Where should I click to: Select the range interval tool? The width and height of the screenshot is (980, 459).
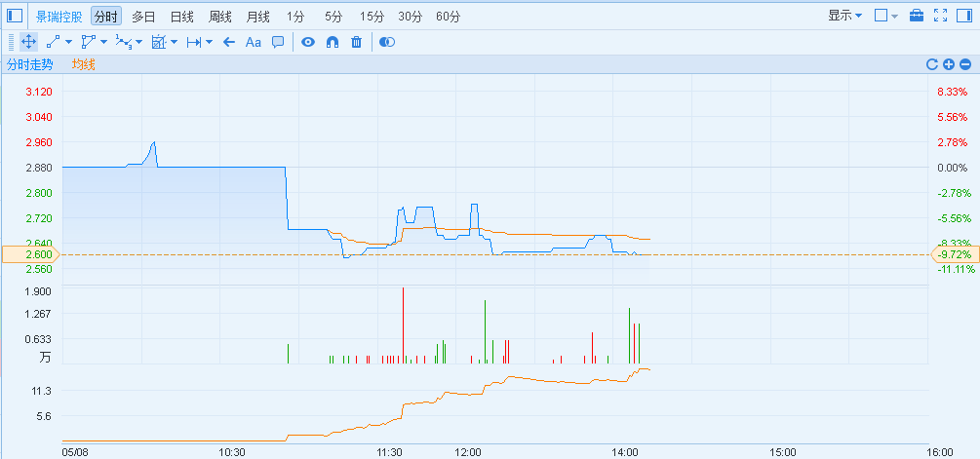pyautogui.click(x=194, y=42)
